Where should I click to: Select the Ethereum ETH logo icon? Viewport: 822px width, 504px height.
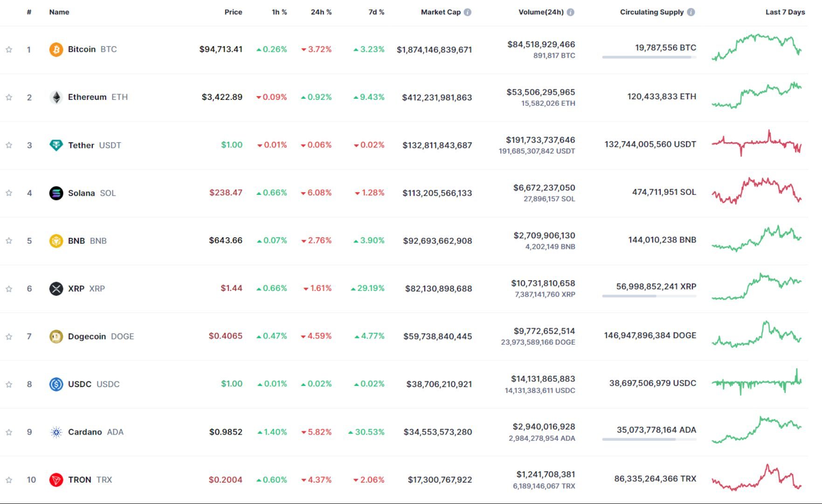tap(56, 97)
